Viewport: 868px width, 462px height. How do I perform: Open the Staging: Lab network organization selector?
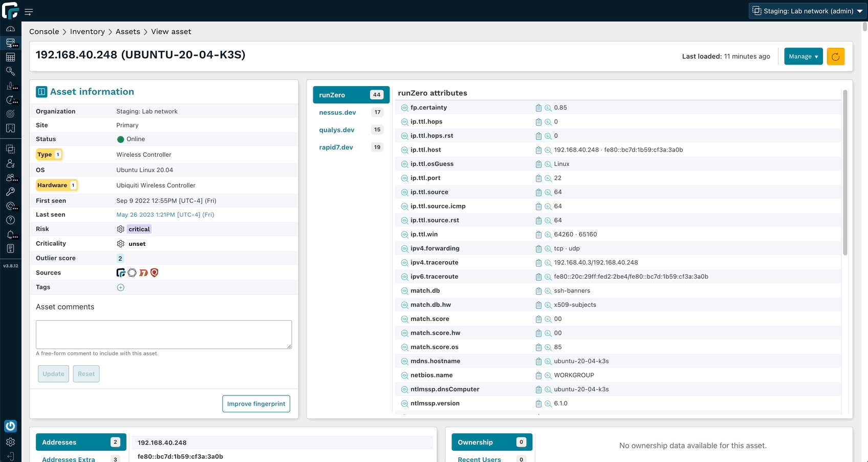(807, 11)
